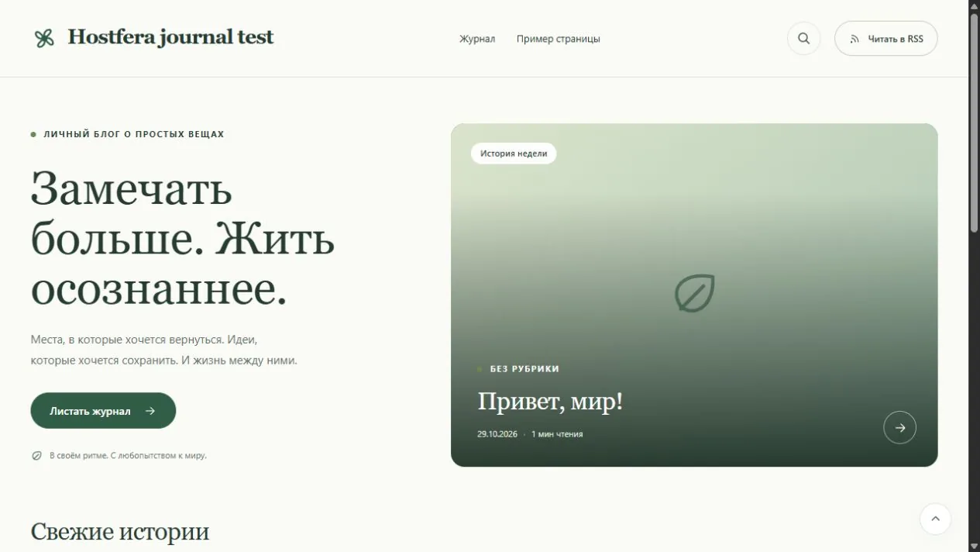980x552 pixels.
Task: Click the Замечать больше headline
Action: click(183, 239)
